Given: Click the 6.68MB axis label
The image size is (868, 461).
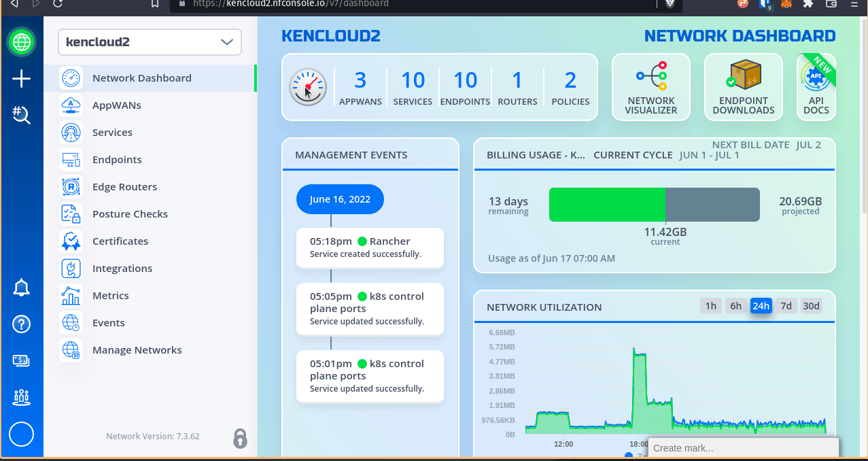Looking at the screenshot, I should coord(502,332).
